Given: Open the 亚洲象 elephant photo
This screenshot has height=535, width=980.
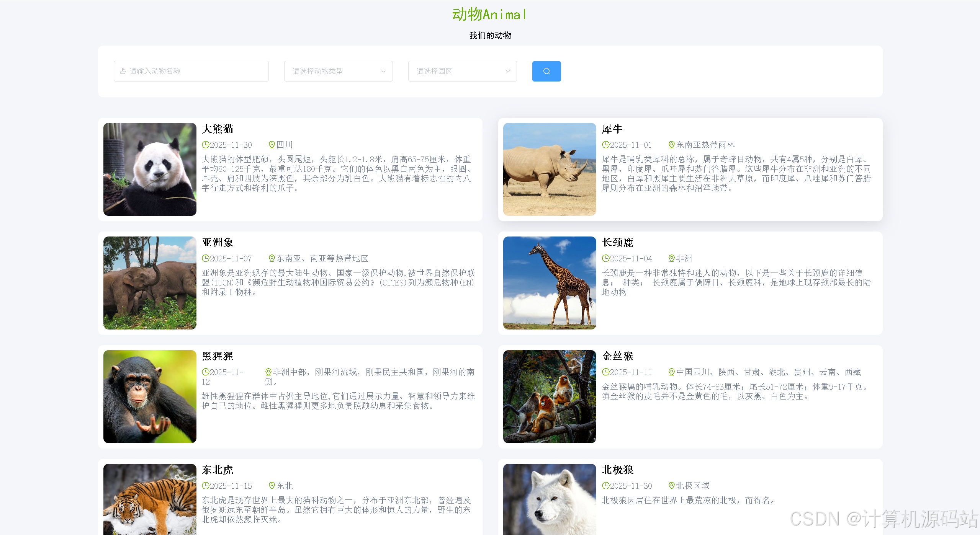Looking at the screenshot, I should click(x=150, y=283).
